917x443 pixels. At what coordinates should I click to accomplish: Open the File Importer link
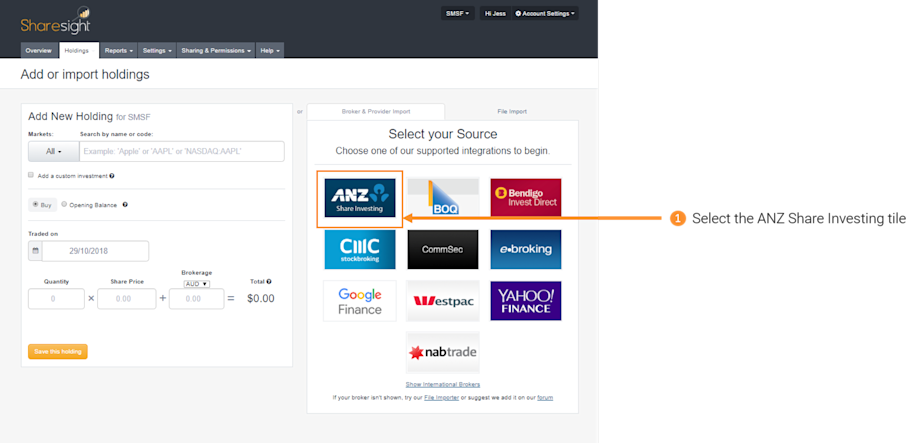click(x=442, y=398)
